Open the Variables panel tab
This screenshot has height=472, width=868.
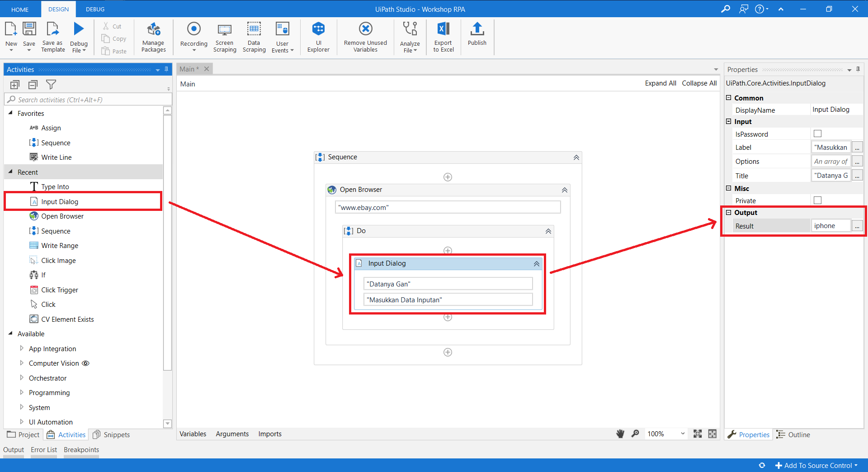point(193,434)
